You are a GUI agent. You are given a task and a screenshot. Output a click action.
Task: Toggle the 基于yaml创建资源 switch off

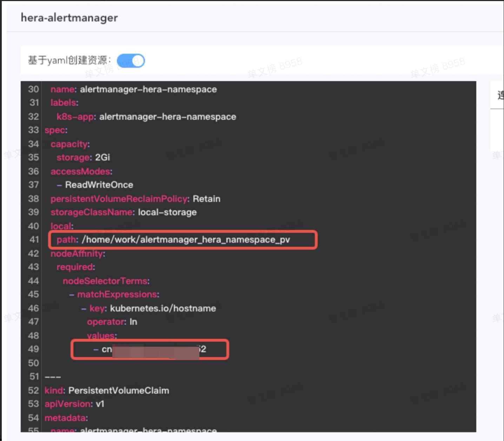[131, 61]
